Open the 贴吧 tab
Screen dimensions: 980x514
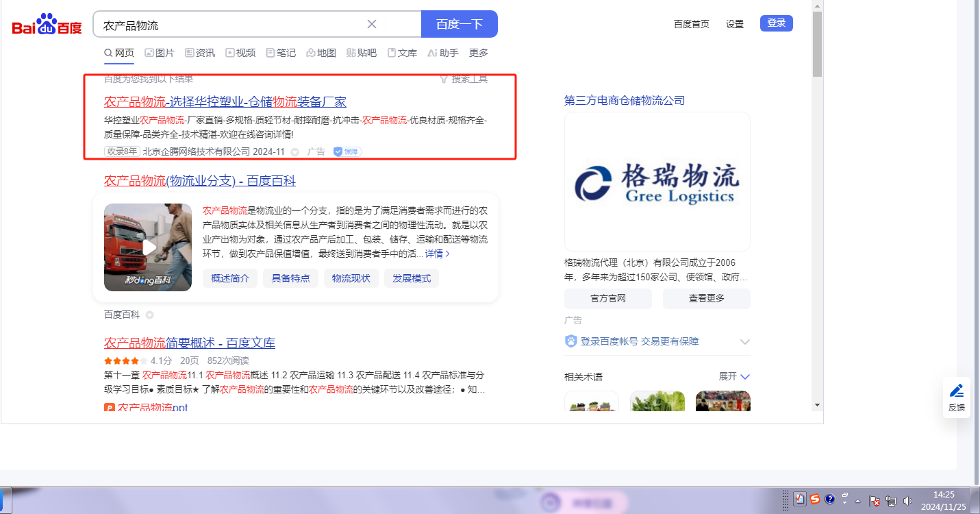tap(362, 53)
